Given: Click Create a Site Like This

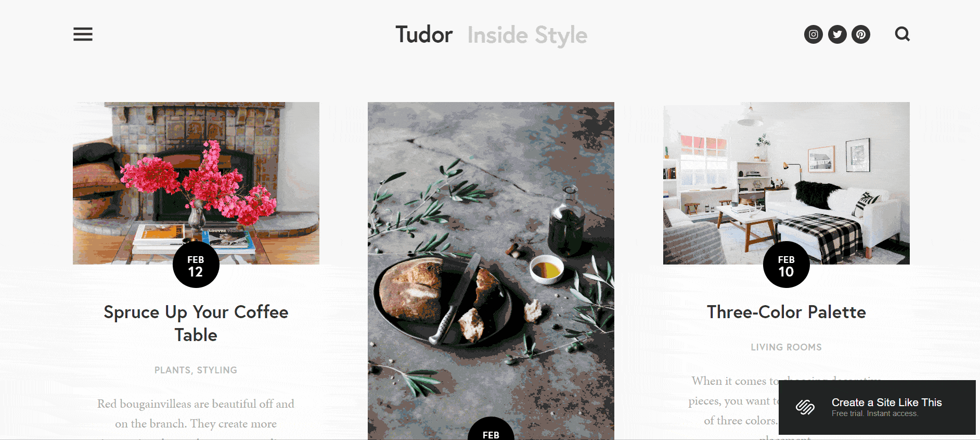Looking at the screenshot, I should tap(886, 403).
